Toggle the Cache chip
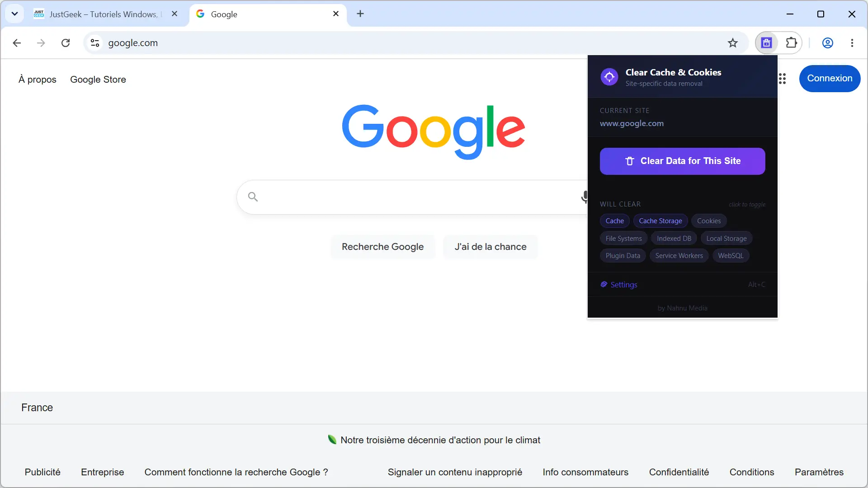Screen dimensions: 868x488 click(x=615, y=221)
